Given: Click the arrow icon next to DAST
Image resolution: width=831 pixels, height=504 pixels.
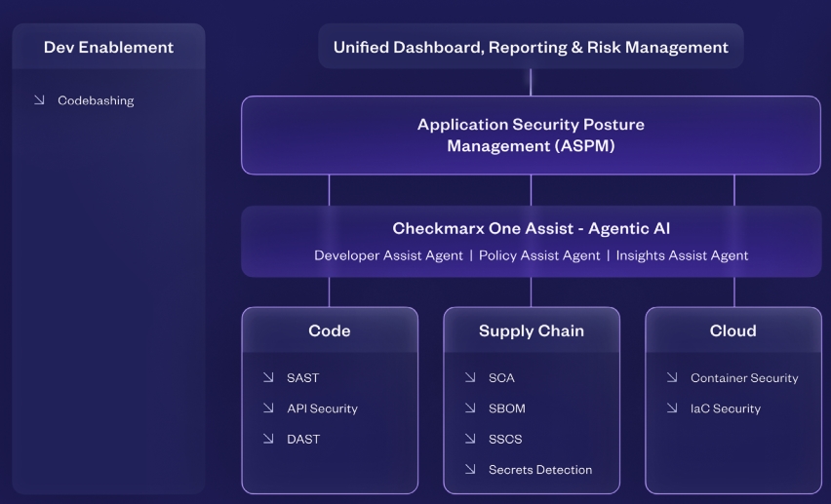Looking at the screenshot, I should pyautogui.click(x=268, y=439).
